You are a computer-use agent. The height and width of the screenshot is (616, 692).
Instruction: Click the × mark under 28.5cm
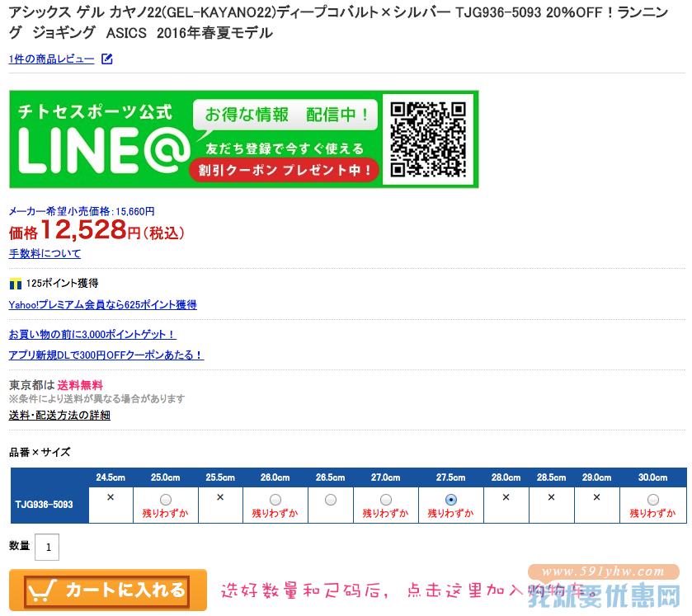(x=551, y=497)
